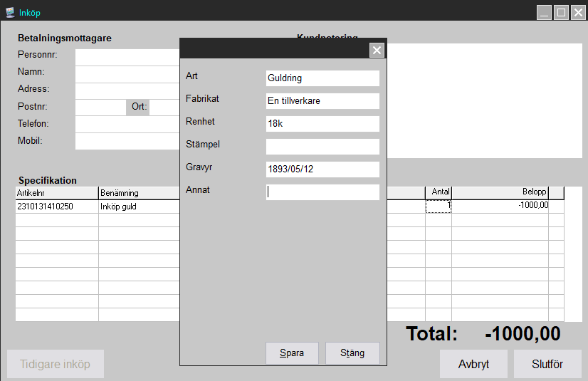The width and height of the screenshot is (588, 381).
Task: Click the Gravyr field with date 1893/05/12
Action: (x=322, y=169)
